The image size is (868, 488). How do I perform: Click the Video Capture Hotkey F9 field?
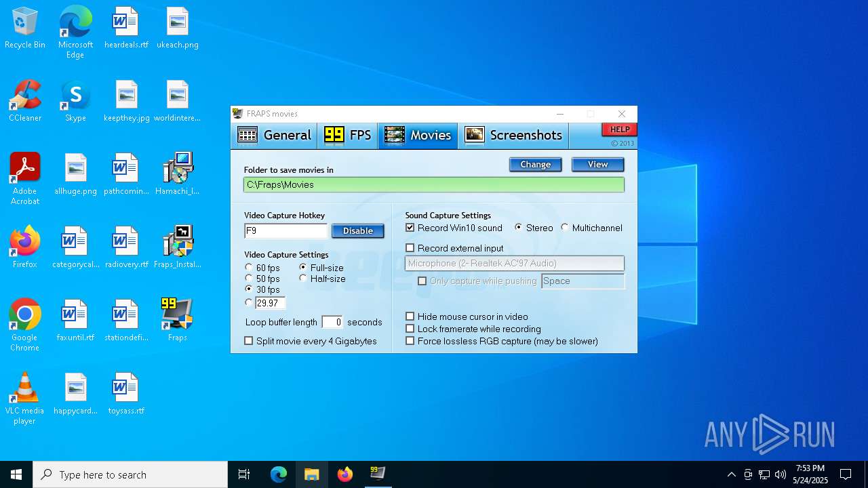click(x=285, y=231)
